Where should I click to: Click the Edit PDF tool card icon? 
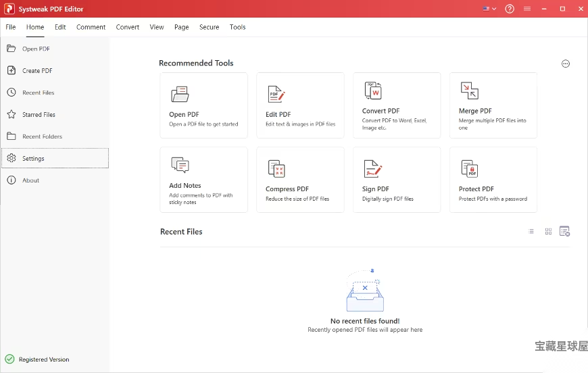[x=276, y=94]
